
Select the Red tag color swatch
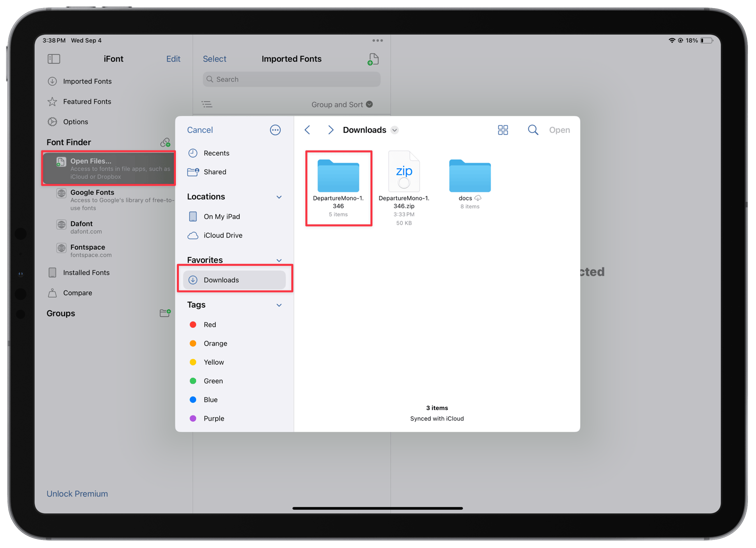pyautogui.click(x=194, y=324)
